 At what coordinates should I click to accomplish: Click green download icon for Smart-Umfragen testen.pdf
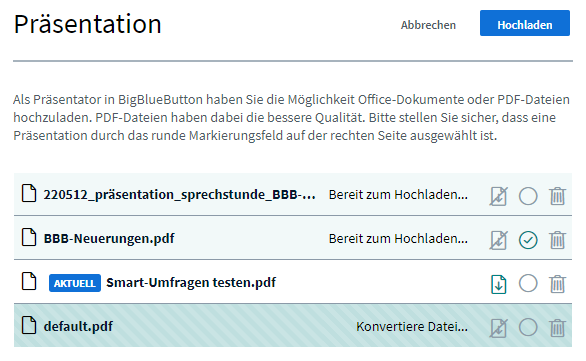(499, 284)
